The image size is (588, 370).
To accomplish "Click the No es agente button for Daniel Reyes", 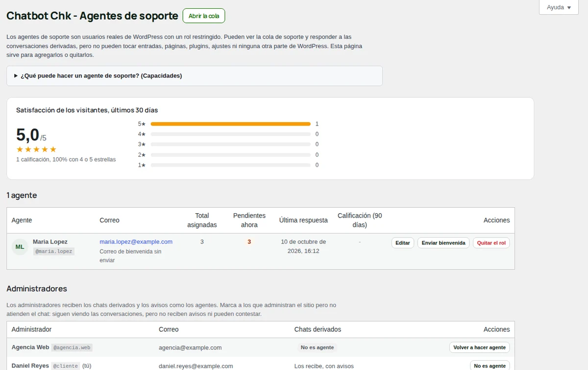I will coord(490,366).
